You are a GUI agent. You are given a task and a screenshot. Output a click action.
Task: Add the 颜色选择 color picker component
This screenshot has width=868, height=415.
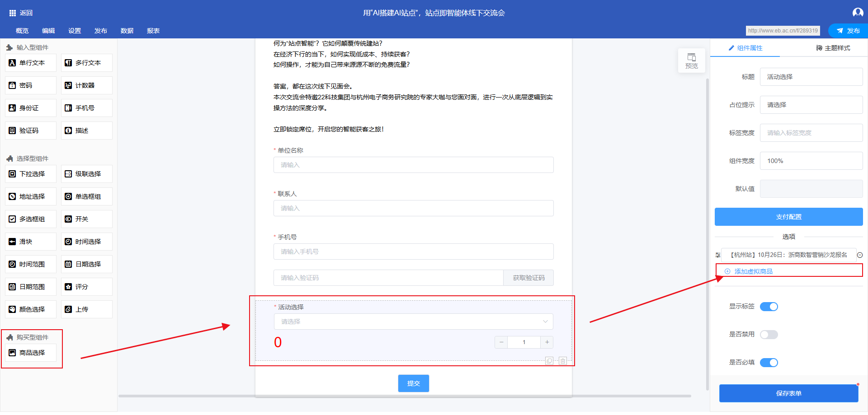pos(31,309)
